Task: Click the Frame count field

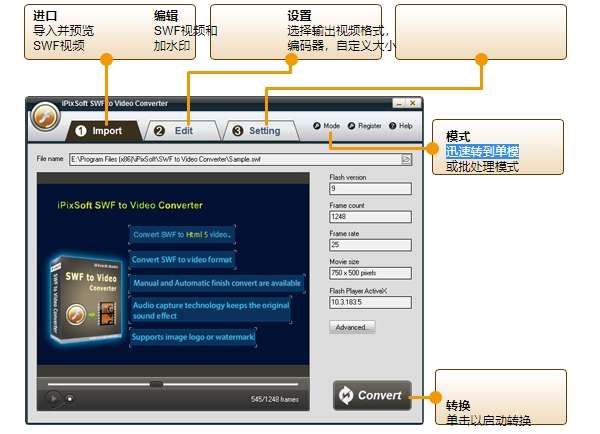Action: pyautogui.click(x=370, y=217)
